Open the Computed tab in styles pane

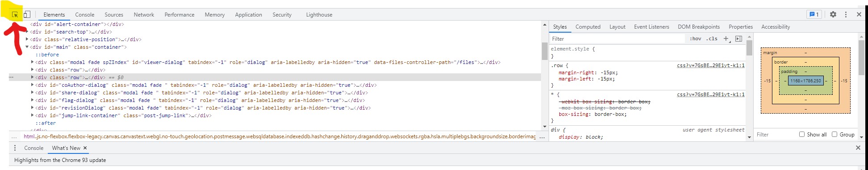click(x=588, y=27)
